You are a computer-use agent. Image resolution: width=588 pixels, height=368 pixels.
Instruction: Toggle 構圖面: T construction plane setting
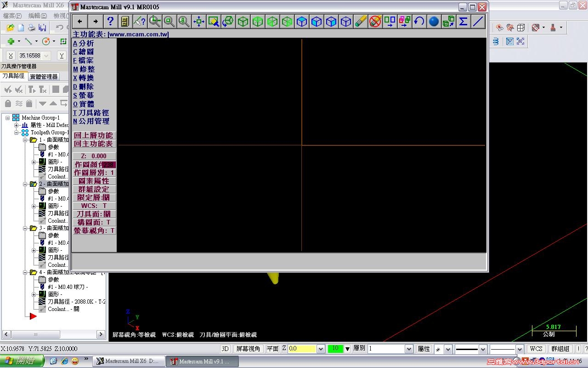coord(94,222)
